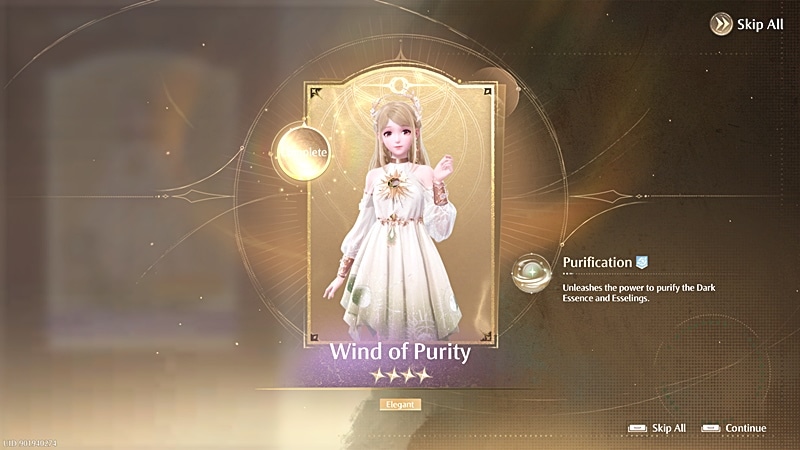Select the bottom Skip All label
This screenshot has height=450, width=800.
click(669, 428)
